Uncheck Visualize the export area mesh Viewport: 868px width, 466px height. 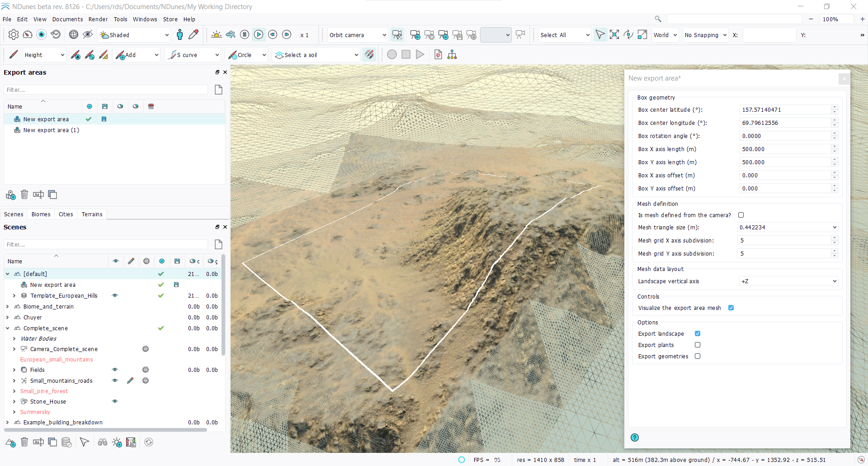[731, 308]
